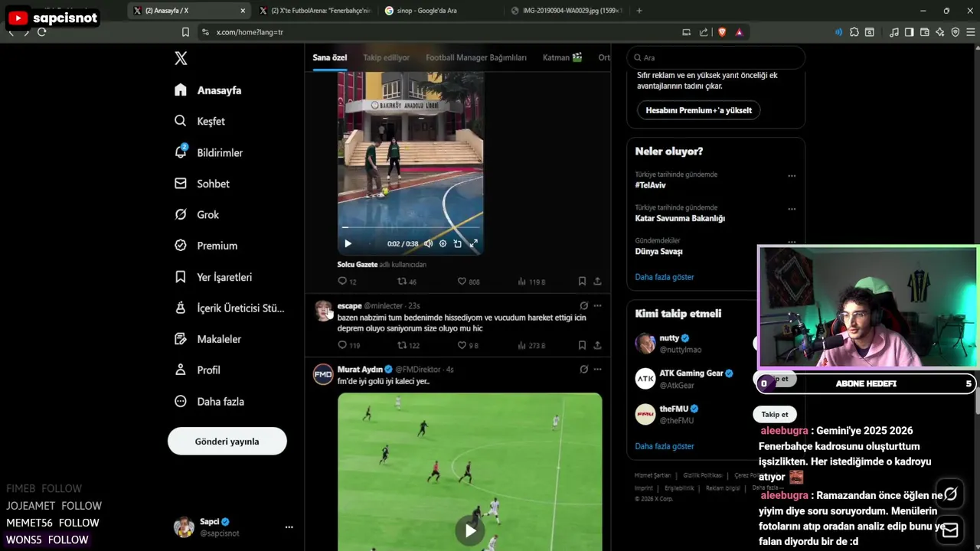980x551 pixels.
Task: Close the Anasayfa / X browser tab
Action: coord(243,11)
